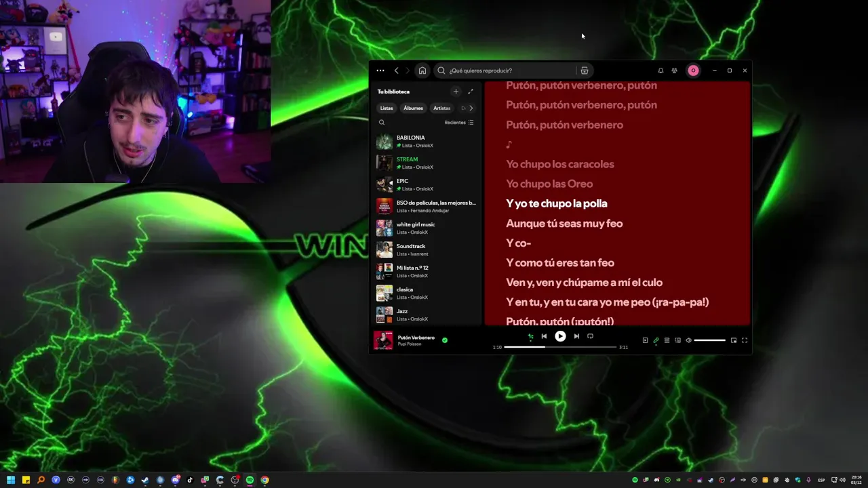868x488 pixels.
Task: Go back in Spotify navigation
Action: point(397,70)
